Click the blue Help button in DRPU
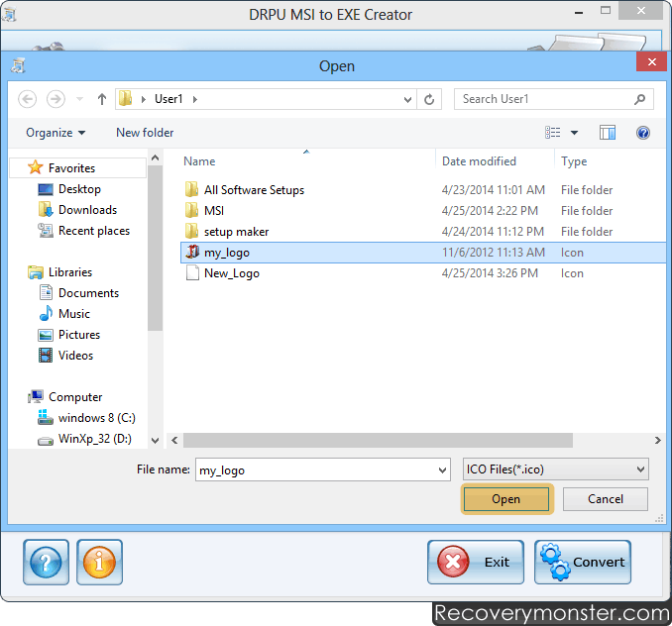 (x=46, y=563)
